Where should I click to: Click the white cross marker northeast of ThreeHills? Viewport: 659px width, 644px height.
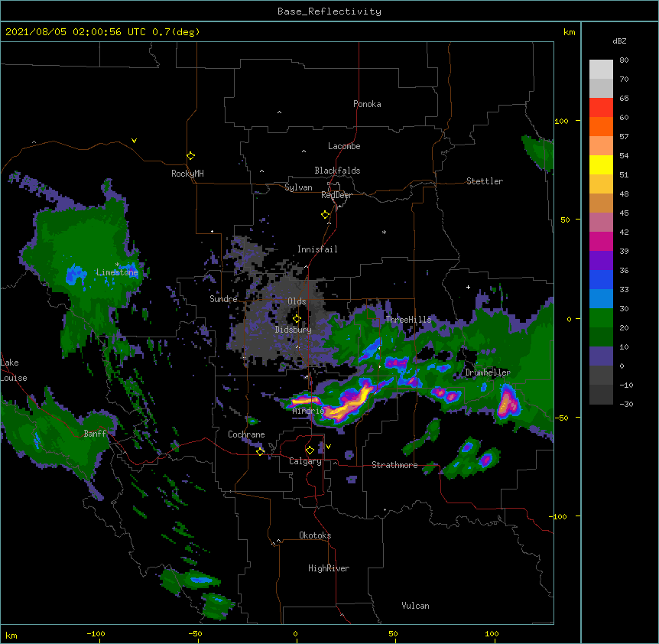[x=468, y=287]
